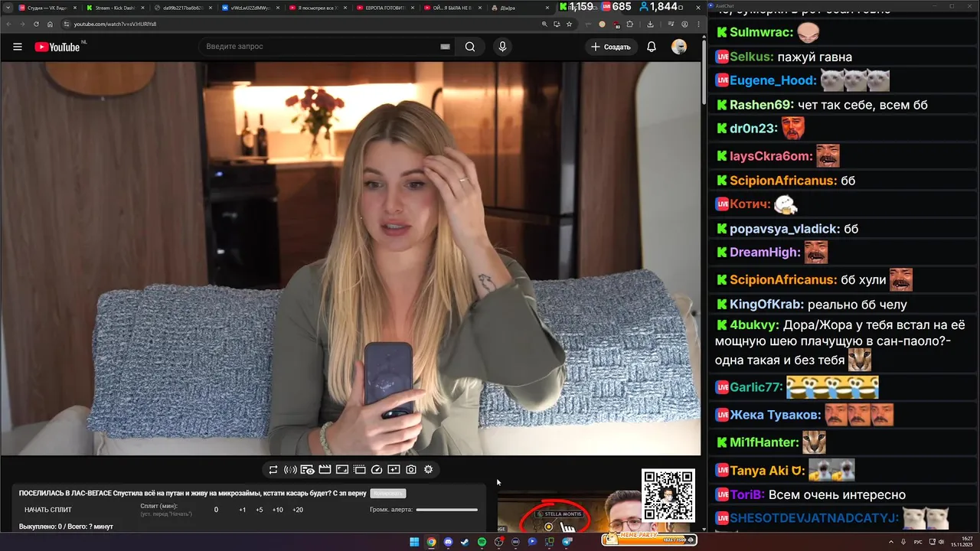Click username Жека Туваков in chat

775,416
